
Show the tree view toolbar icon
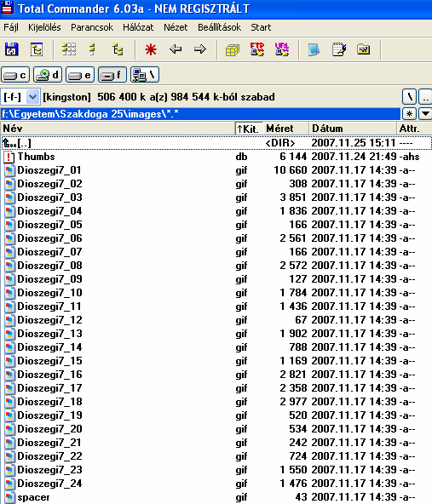click(118, 49)
